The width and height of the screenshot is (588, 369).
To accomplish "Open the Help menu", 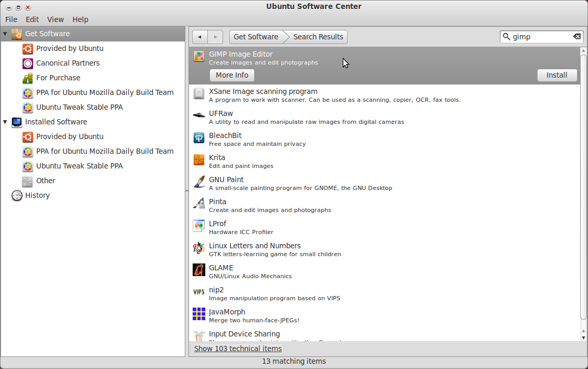I will click(80, 19).
